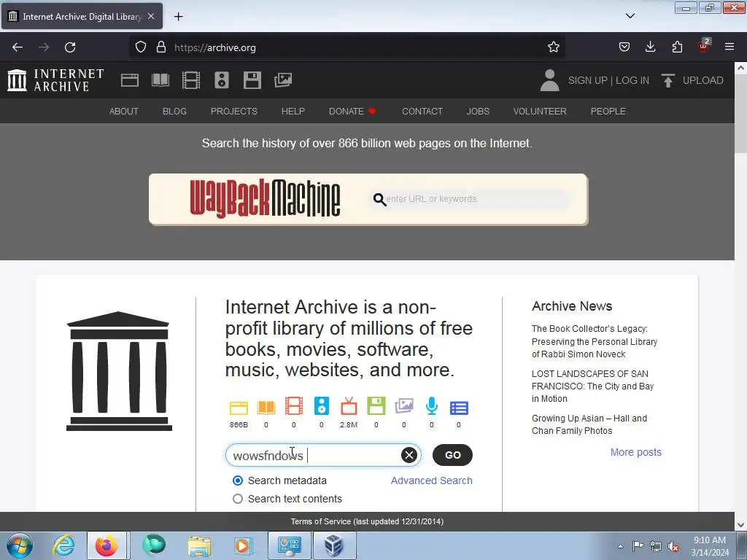Click the SIGN UP | LOG IN link
Viewport: 747px width, 560px height.
click(608, 80)
